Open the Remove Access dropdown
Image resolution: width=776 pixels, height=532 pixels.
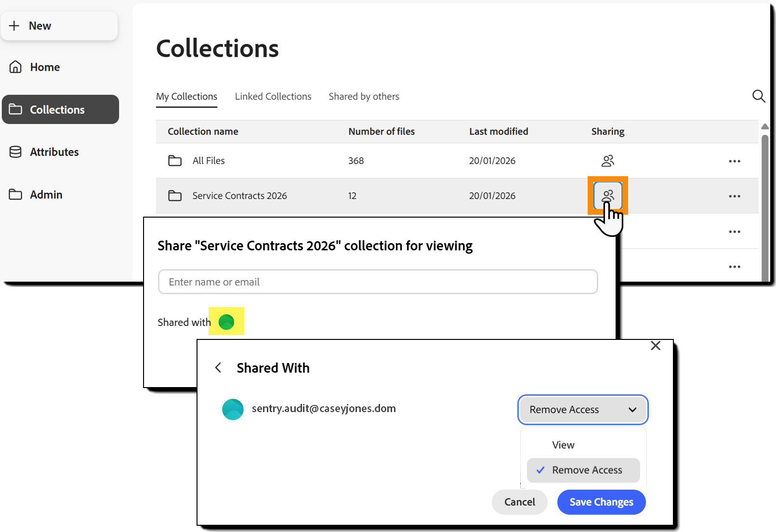tap(582, 410)
